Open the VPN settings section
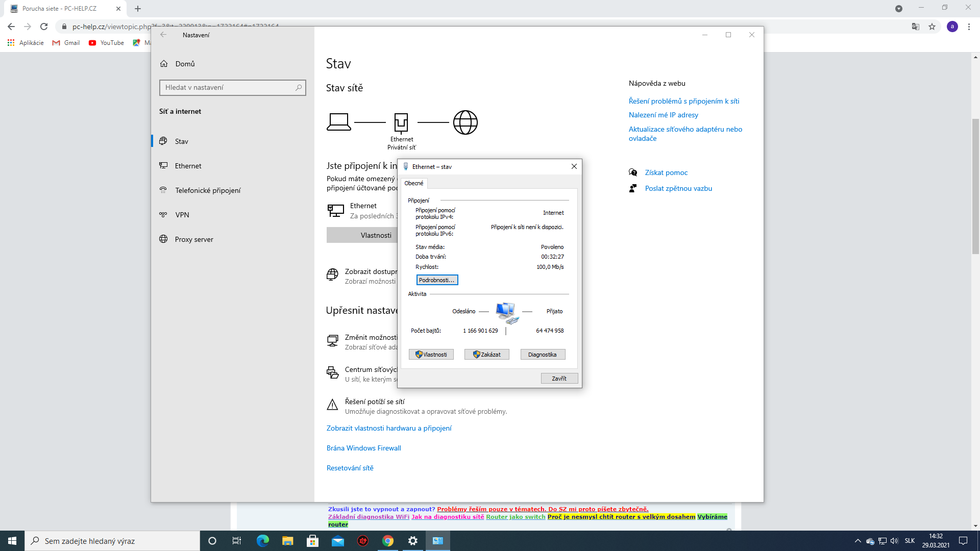The width and height of the screenshot is (980, 551). coord(182,215)
